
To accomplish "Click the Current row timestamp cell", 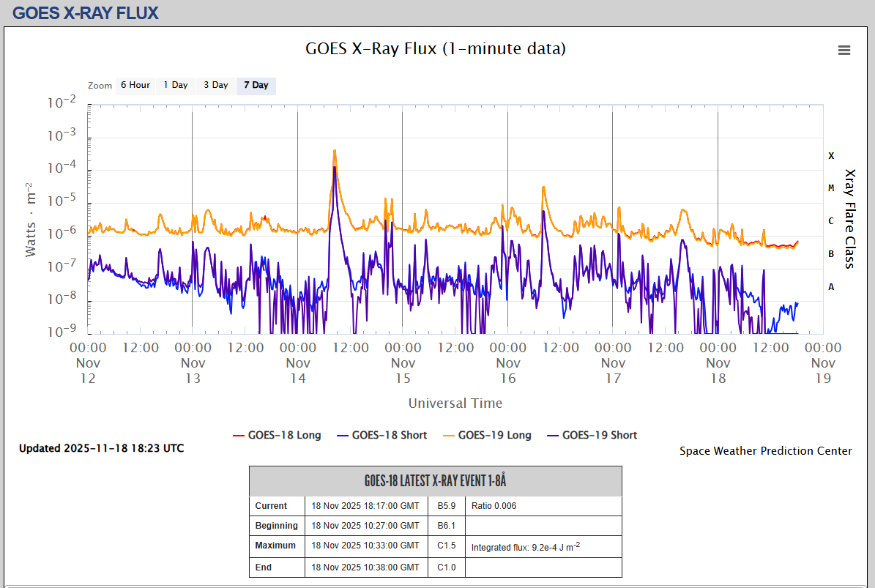I will 365,506.
